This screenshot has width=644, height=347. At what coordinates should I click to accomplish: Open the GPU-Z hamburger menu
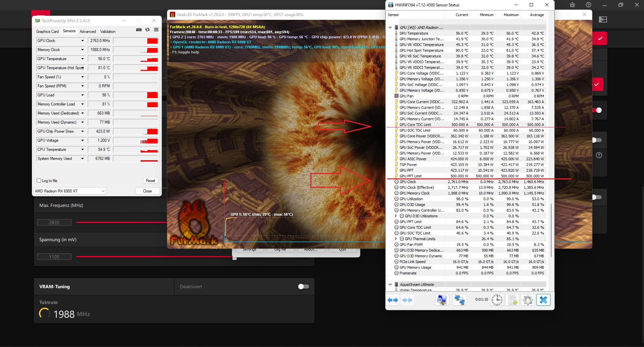click(x=156, y=30)
